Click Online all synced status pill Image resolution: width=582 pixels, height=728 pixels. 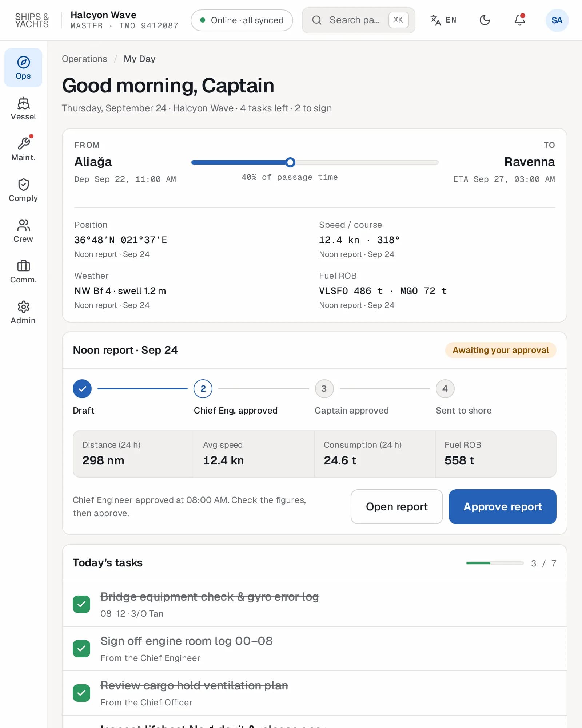242,20
